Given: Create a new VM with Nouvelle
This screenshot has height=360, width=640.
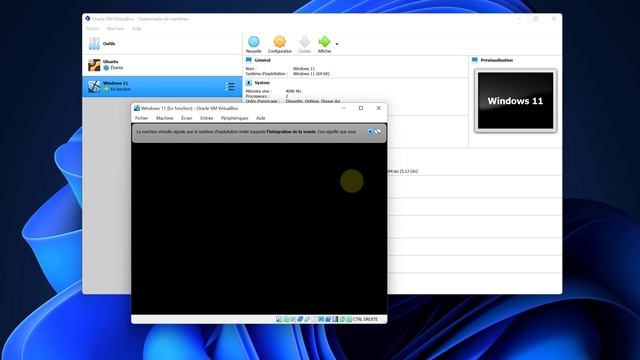Looking at the screenshot, I should (253, 44).
